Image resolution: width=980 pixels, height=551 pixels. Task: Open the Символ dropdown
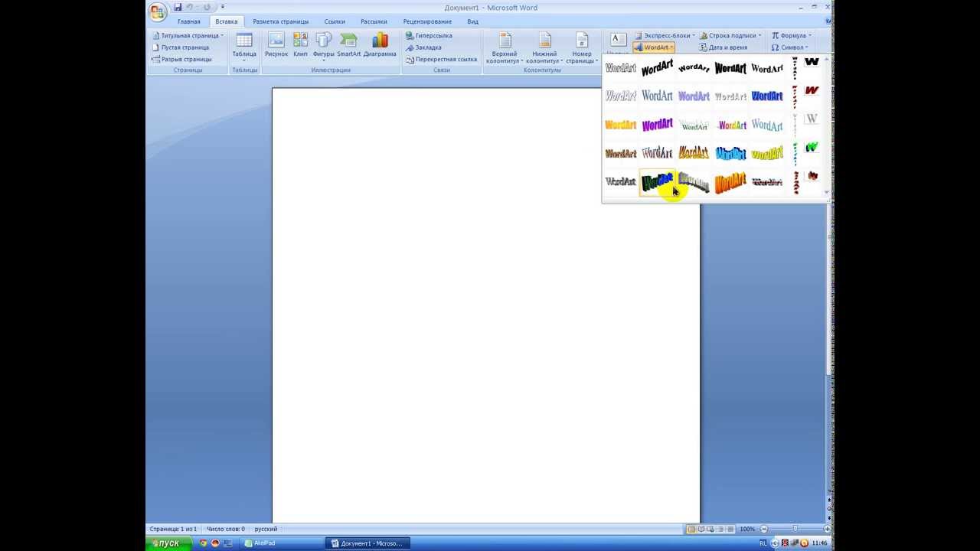coord(790,47)
